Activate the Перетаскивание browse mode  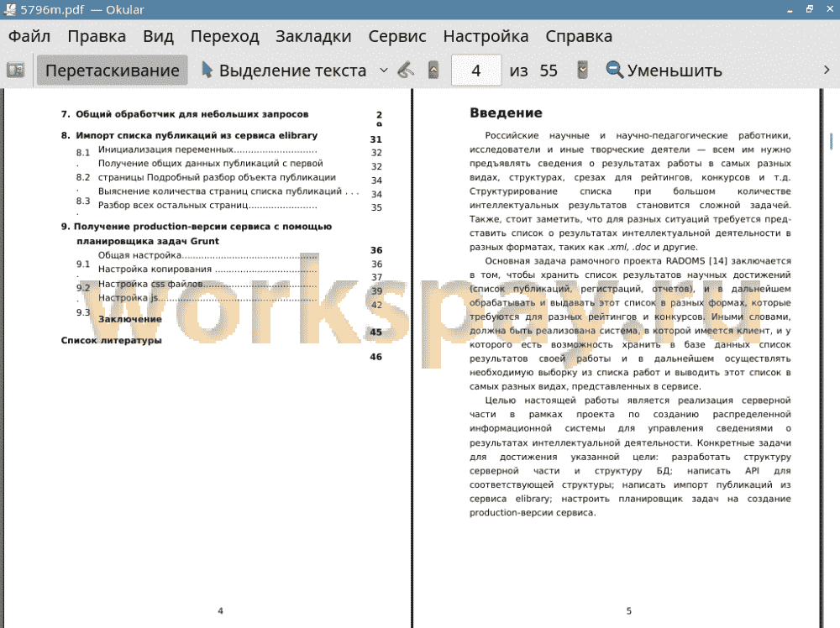[112, 71]
